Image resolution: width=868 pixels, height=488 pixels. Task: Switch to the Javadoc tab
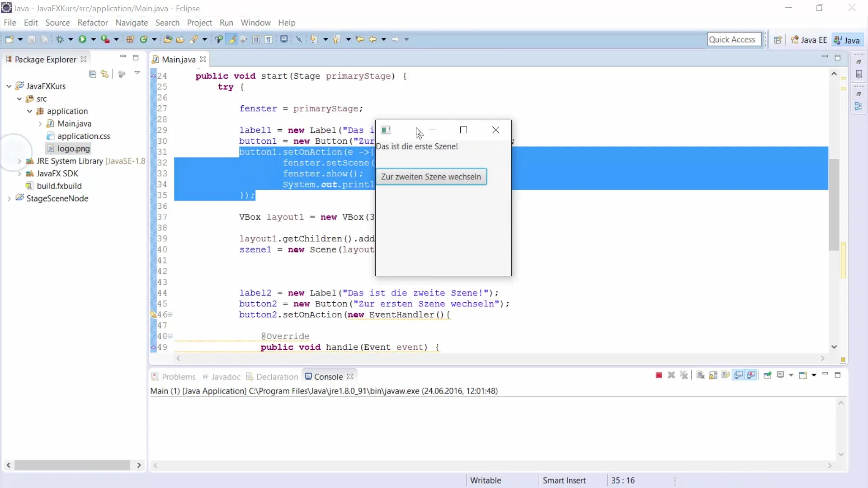pyautogui.click(x=222, y=377)
